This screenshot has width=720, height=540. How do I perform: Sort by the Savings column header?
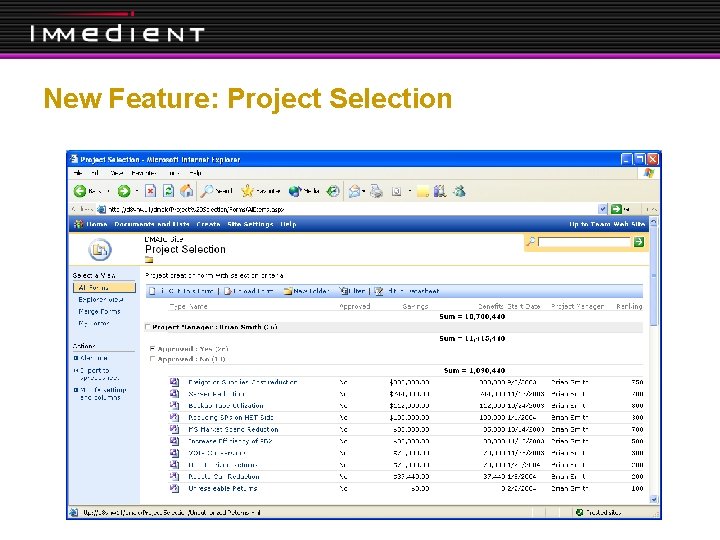pyautogui.click(x=415, y=306)
